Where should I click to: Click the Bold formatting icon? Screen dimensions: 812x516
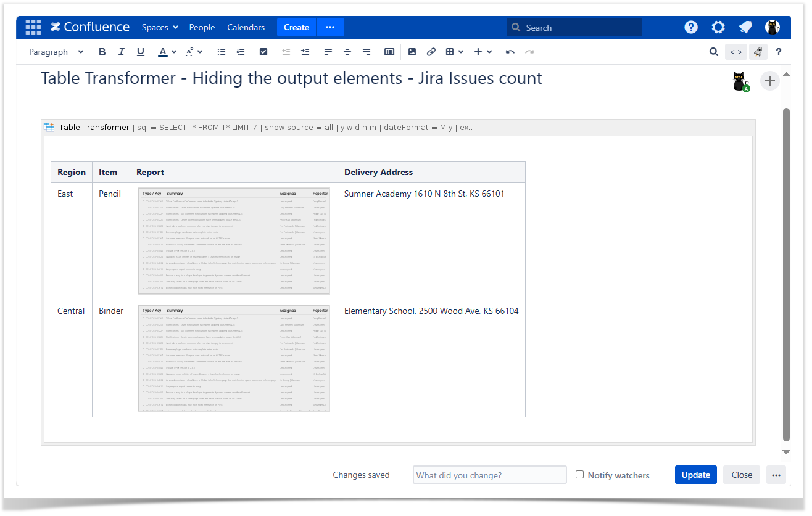[102, 52]
